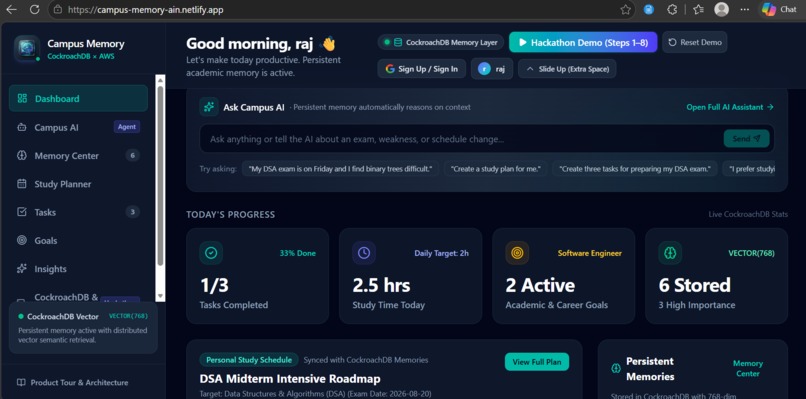Click the View Full Plan button
The height and width of the screenshot is (399, 806).
[537, 362]
